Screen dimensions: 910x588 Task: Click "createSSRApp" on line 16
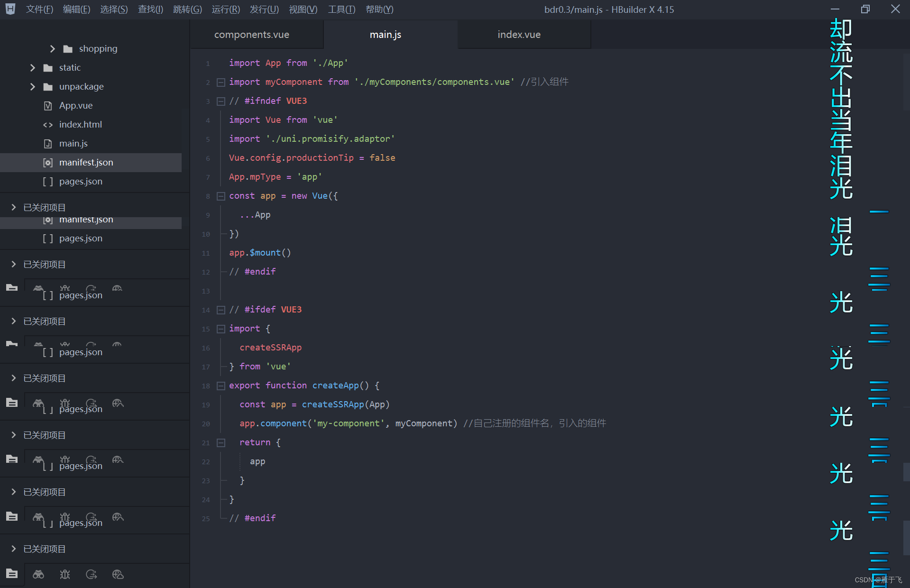pos(270,348)
